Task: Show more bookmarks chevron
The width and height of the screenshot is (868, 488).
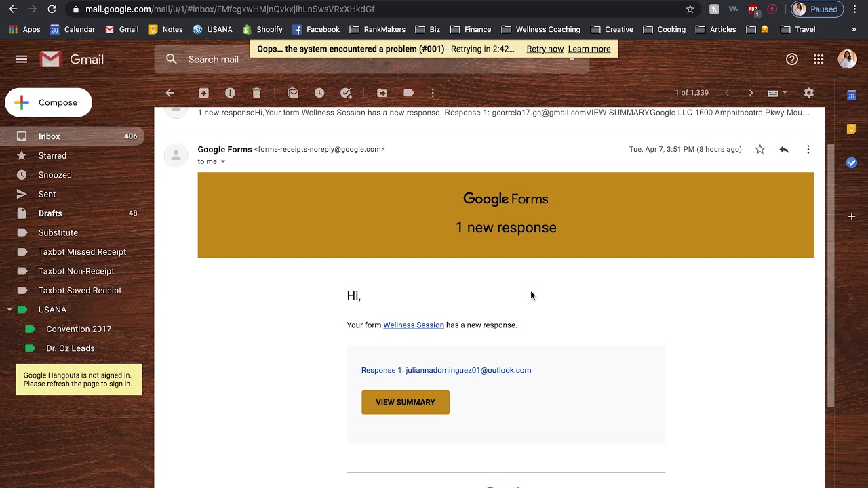Action: pyautogui.click(x=854, y=29)
